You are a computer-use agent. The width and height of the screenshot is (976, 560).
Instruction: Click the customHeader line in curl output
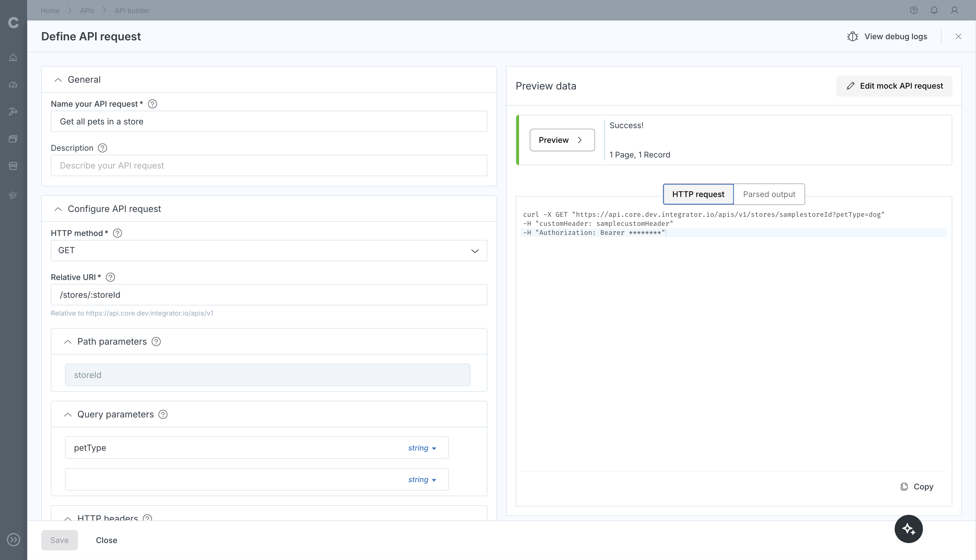(x=598, y=224)
